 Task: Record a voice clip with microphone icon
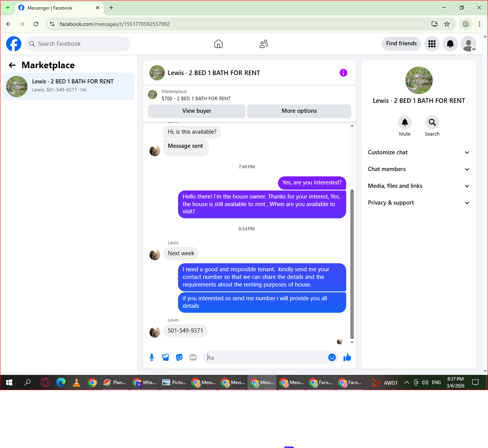coord(152,357)
